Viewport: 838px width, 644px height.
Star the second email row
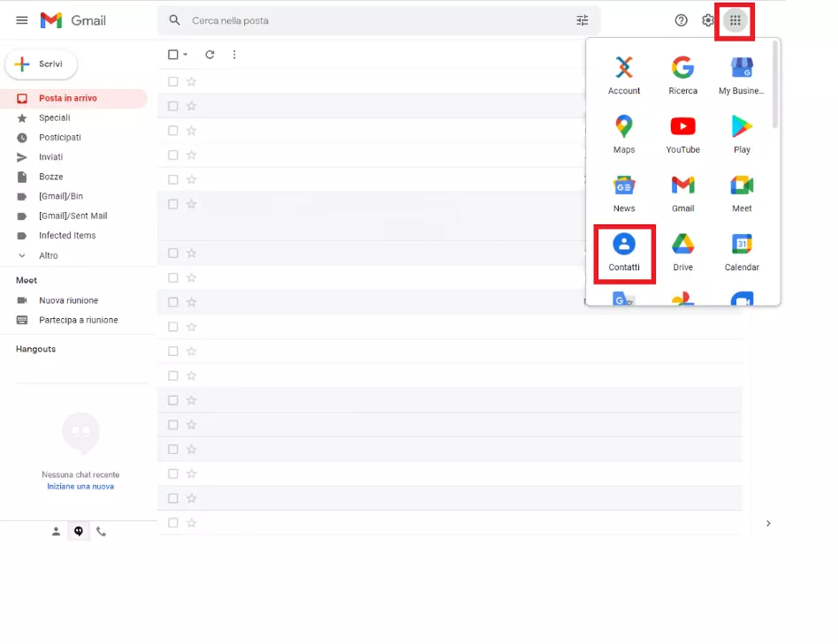point(191,106)
